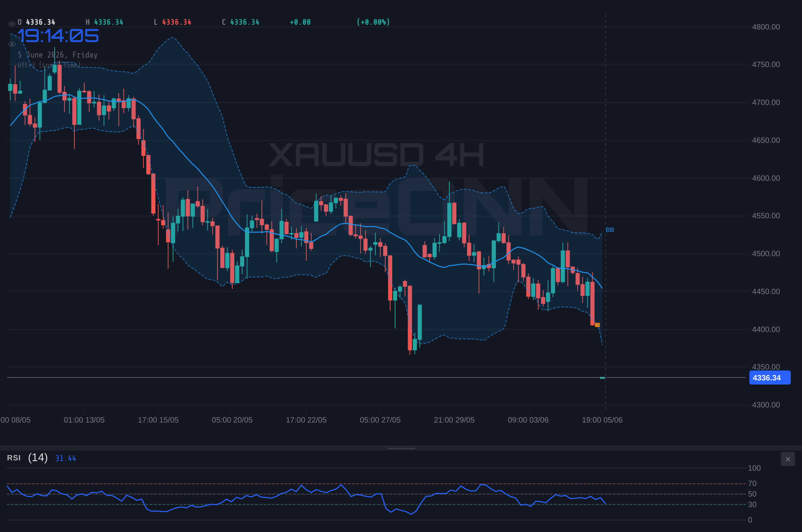
Task: Click the RSI 30 level label
Action: click(x=752, y=505)
